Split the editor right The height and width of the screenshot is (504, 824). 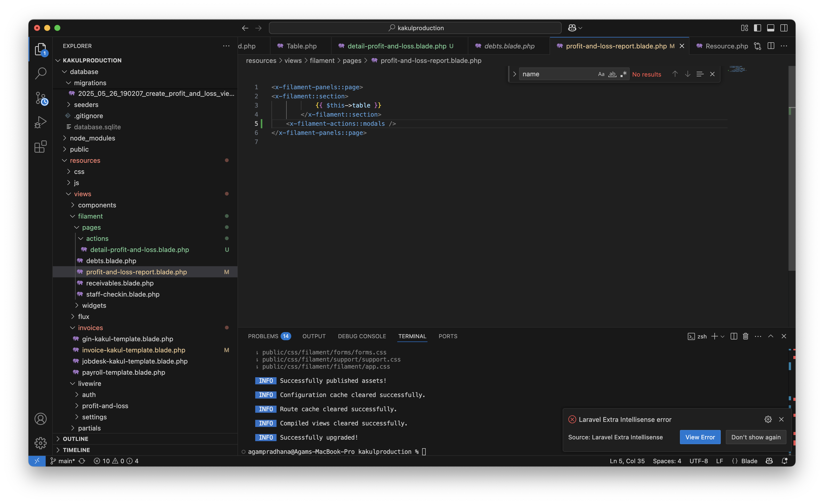point(771,46)
